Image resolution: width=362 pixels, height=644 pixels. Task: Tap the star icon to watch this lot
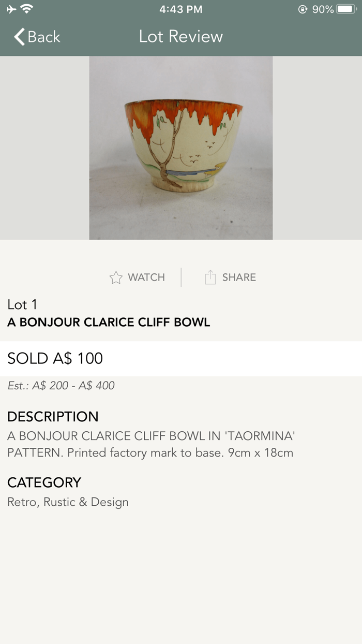[116, 277]
